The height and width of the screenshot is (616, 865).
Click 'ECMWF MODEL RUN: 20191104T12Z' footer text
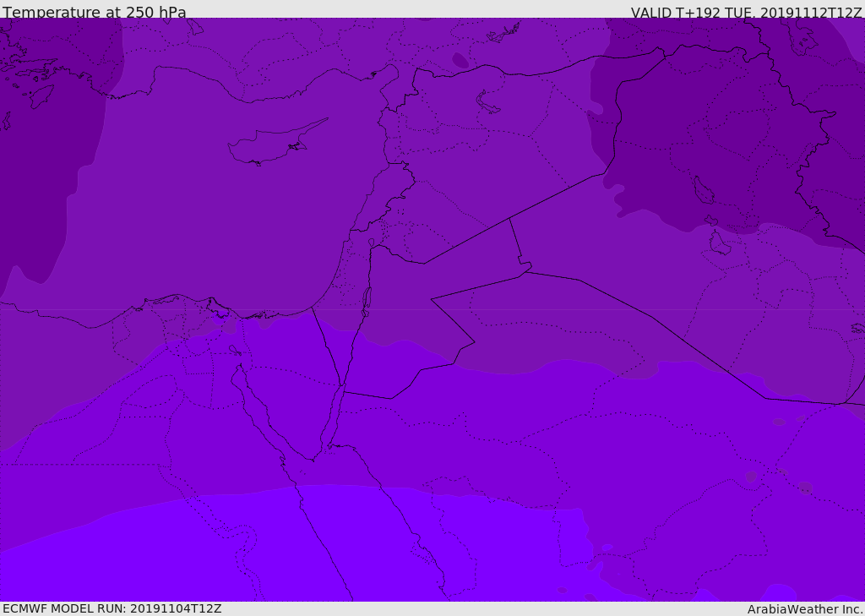[112, 608]
